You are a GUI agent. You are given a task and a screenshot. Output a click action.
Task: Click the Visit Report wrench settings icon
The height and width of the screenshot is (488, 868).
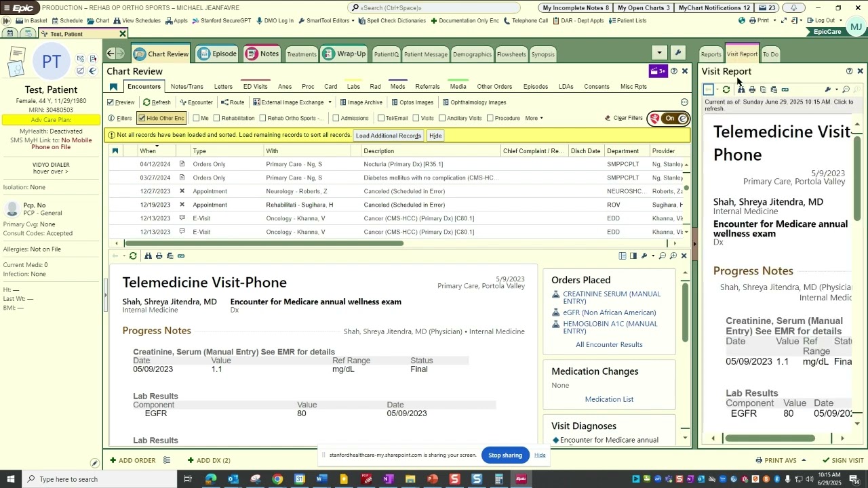pyautogui.click(x=827, y=89)
